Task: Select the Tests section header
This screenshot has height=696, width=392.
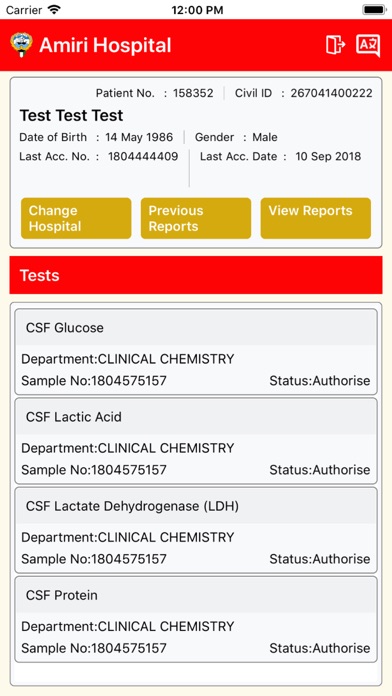Action: [x=196, y=275]
